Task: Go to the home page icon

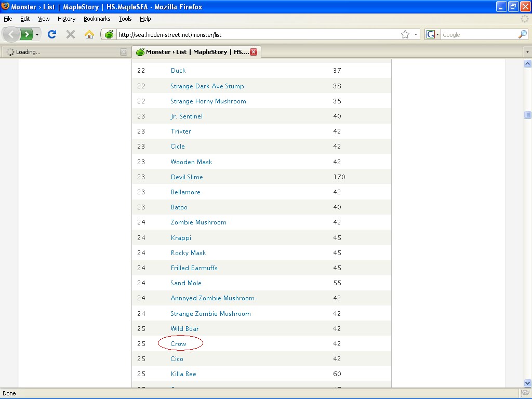Action: coord(89,34)
